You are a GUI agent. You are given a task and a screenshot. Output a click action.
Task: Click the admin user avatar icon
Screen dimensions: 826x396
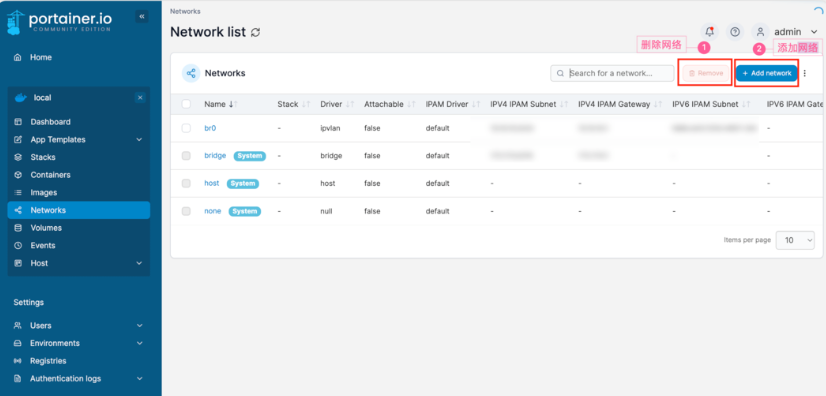[x=760, y=32]
